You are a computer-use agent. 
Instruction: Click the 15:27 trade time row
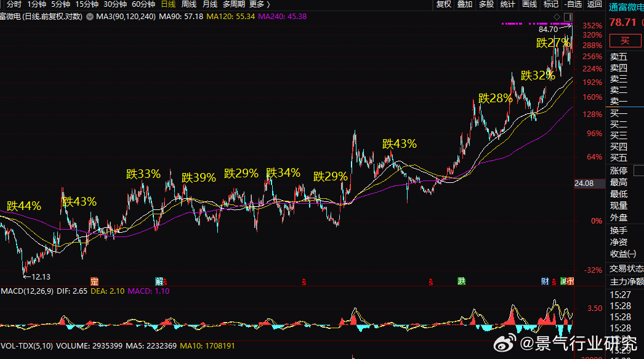(x=620, y=295)
